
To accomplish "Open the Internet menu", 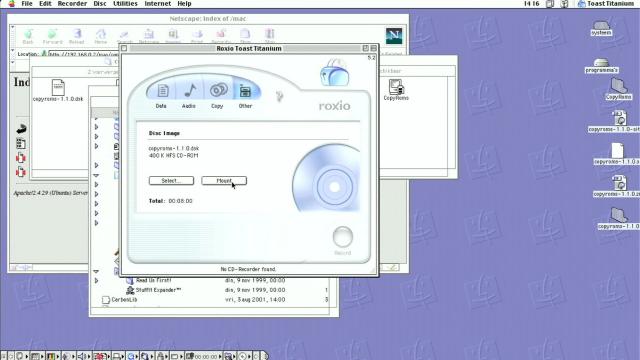I will (x=158, y=4).
